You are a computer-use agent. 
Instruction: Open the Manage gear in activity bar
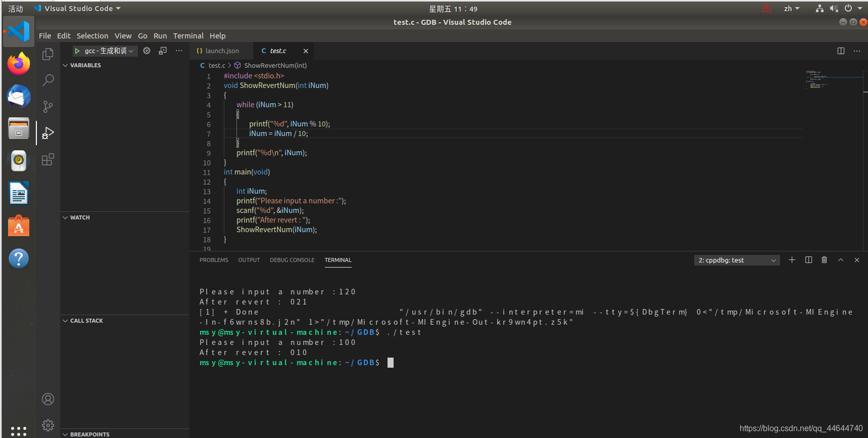point(48,425)
